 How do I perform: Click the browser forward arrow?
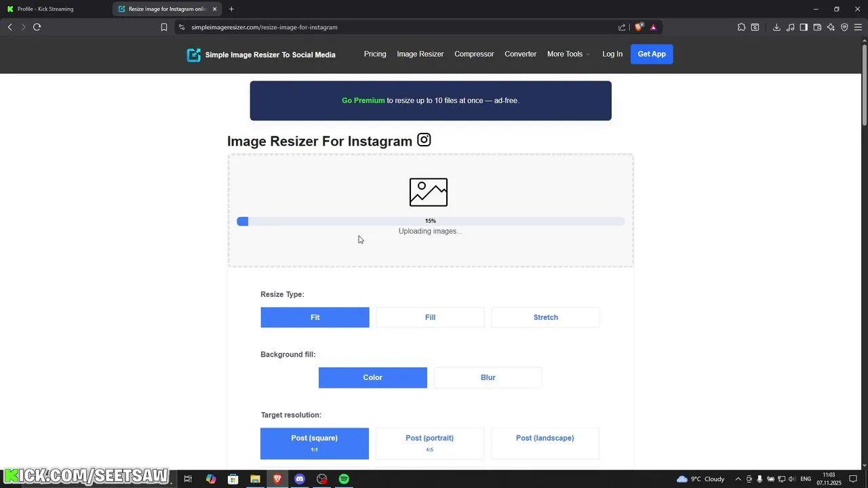pyautogui.click(x=23, y=27)
